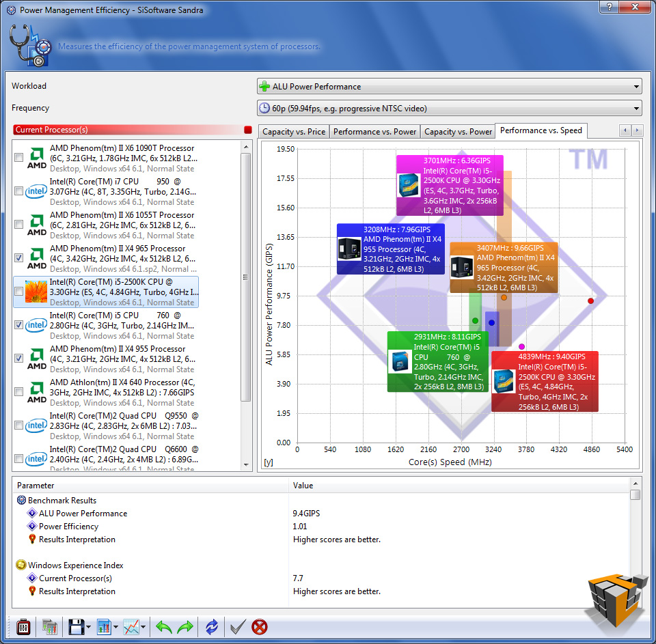This screenshot has height=644, width=656.
Task: Click the orange data point on chart
Action: [x=504, y=297]
